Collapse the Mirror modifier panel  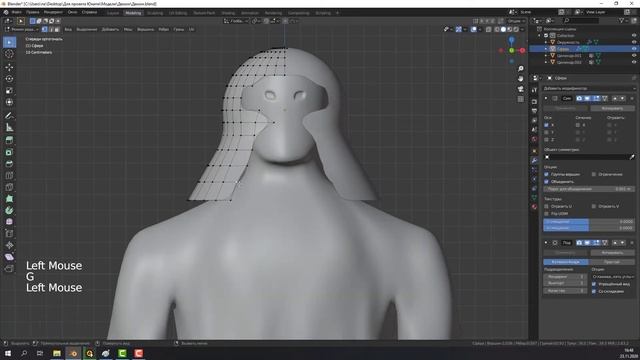pyautogui.click(x=546, y=98)
